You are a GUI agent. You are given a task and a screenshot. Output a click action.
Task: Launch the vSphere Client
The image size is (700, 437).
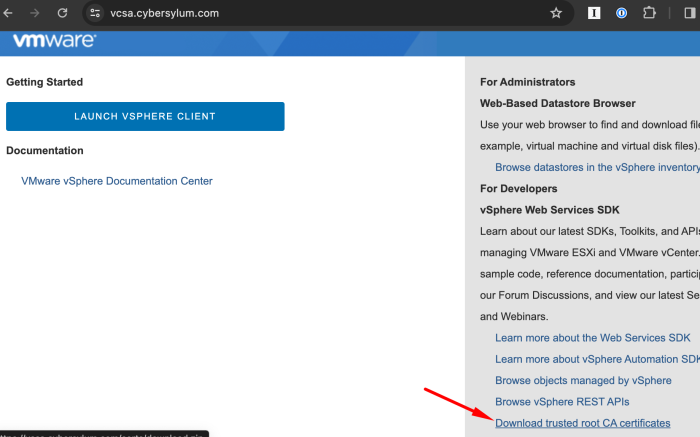coord(145,117)
